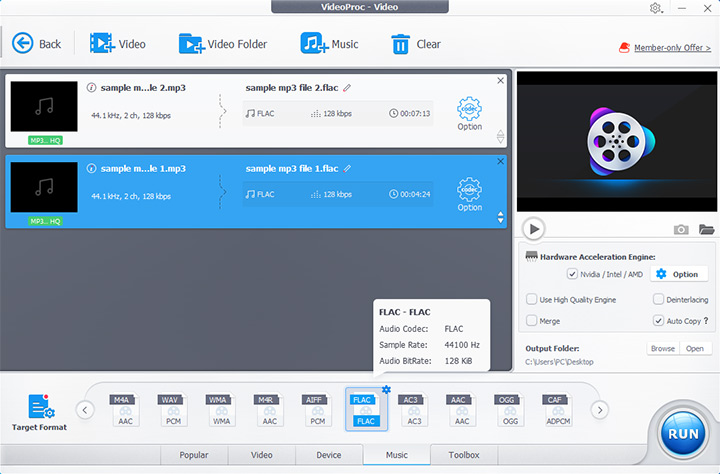
Task: Click the video preview area
Action: coord(617,141)
